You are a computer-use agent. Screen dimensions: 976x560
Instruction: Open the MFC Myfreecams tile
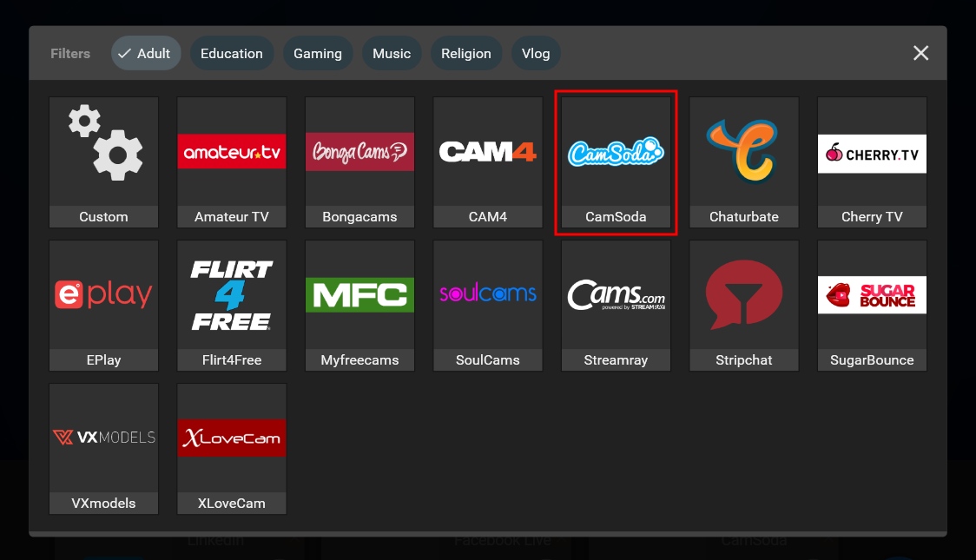tap(359, 305)
